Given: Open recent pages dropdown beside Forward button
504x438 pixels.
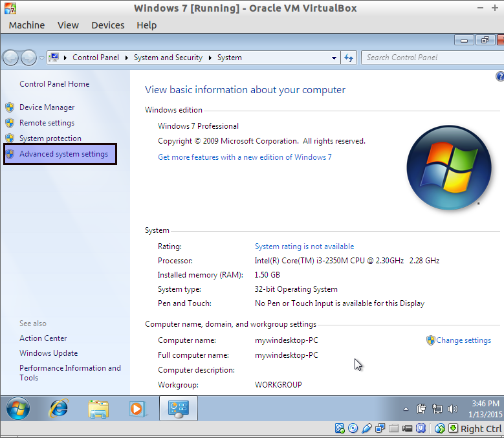Looking at the screenshot, I should (42, 58).
